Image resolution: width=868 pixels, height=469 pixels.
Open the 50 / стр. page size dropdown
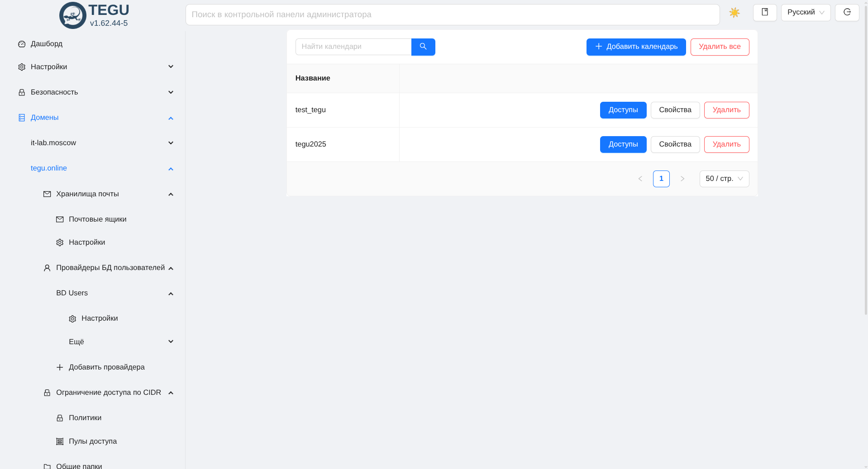(724, 179)
